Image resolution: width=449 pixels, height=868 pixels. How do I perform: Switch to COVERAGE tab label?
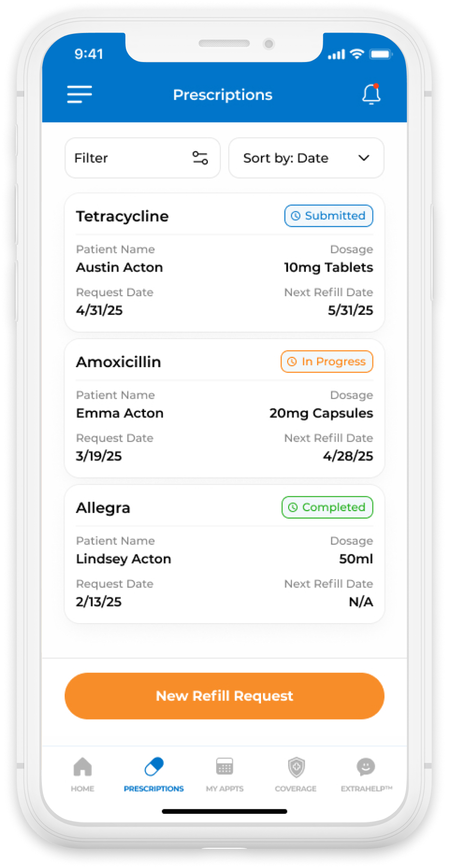296,789
